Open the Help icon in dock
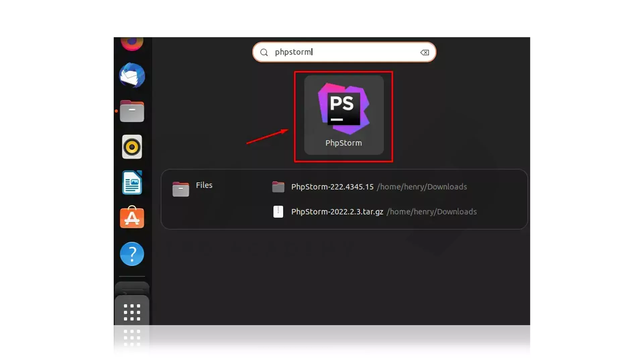 click(132, 254)
